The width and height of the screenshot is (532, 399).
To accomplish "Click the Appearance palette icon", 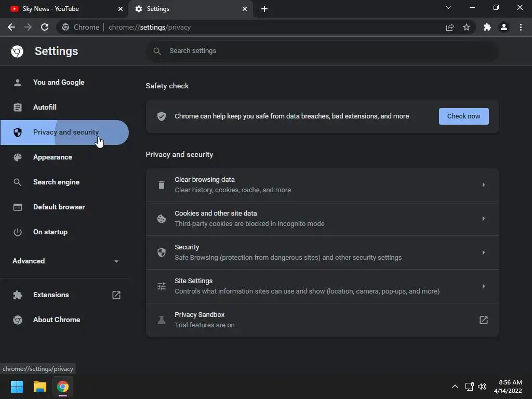I will (x=18, y=157).
